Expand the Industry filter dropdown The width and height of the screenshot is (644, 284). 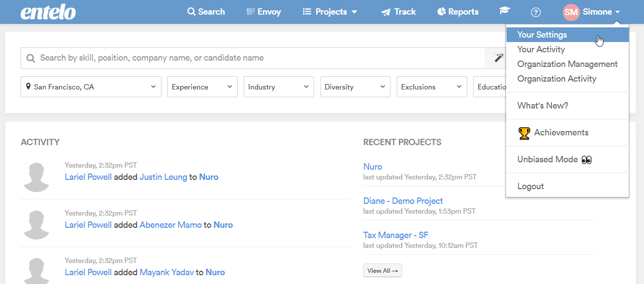[x=279, y=87]
